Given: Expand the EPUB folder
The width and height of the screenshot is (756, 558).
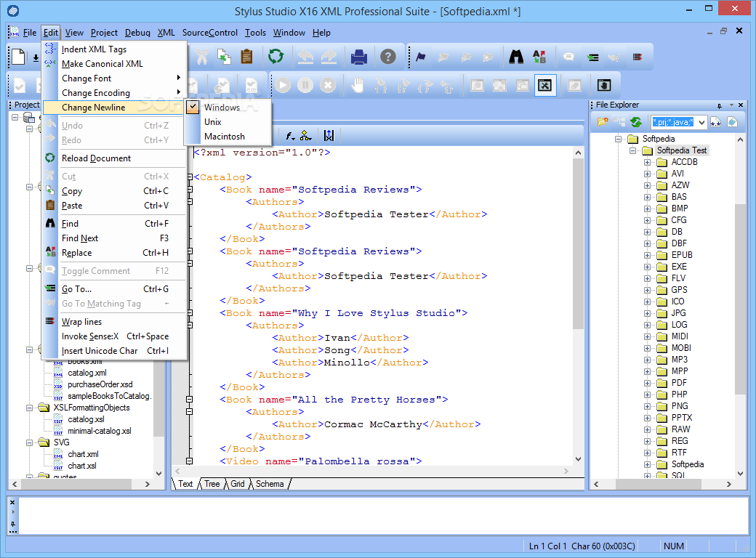Looking at the screenshot, I should [648, 256].
